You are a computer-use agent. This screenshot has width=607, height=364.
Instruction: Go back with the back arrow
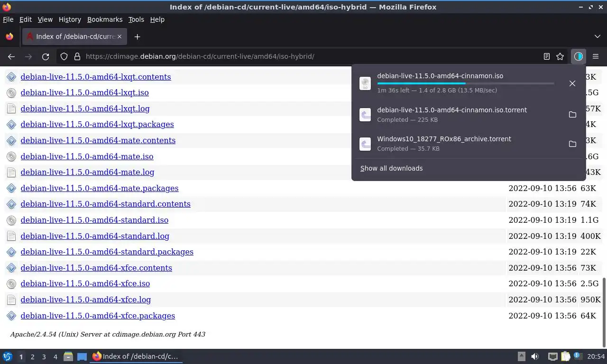[11, 56]
